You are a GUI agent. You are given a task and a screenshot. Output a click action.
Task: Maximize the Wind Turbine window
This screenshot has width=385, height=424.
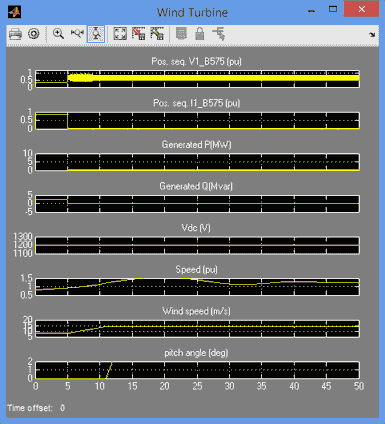tap(333, 9)
